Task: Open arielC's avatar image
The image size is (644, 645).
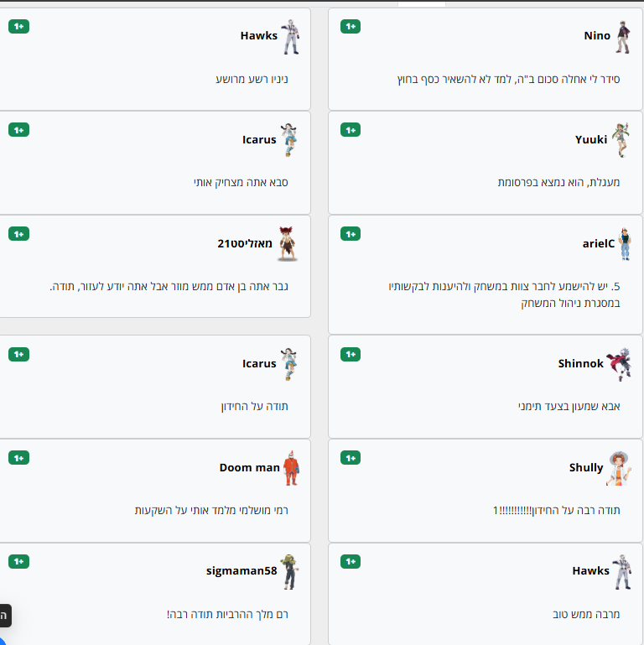Action: click(624, 244)
